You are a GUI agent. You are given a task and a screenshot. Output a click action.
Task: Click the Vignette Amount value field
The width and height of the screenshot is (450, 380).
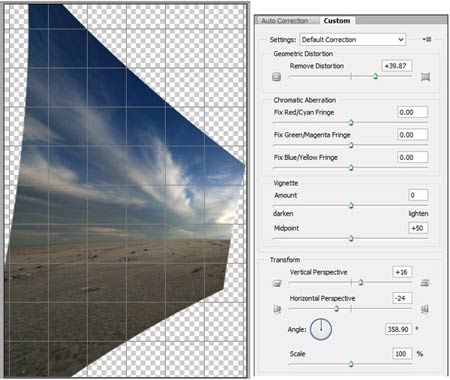click(x=418, y=195)
